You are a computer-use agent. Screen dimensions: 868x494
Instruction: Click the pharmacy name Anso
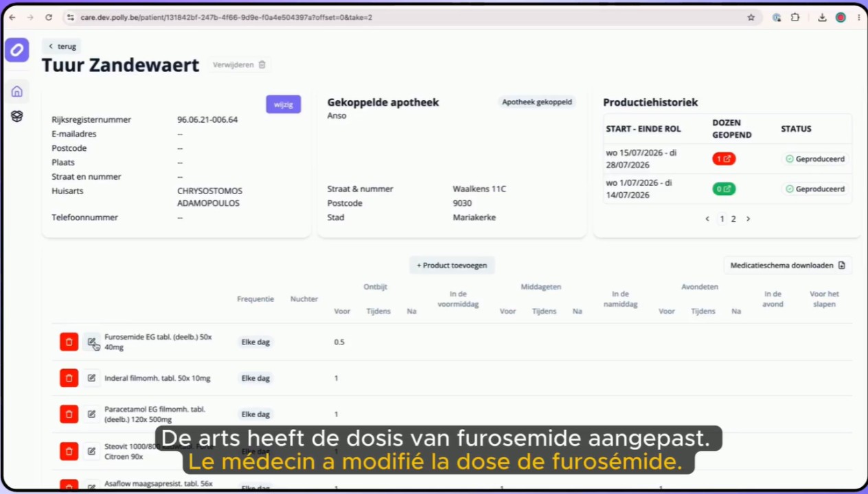click(x=336, y=115)
